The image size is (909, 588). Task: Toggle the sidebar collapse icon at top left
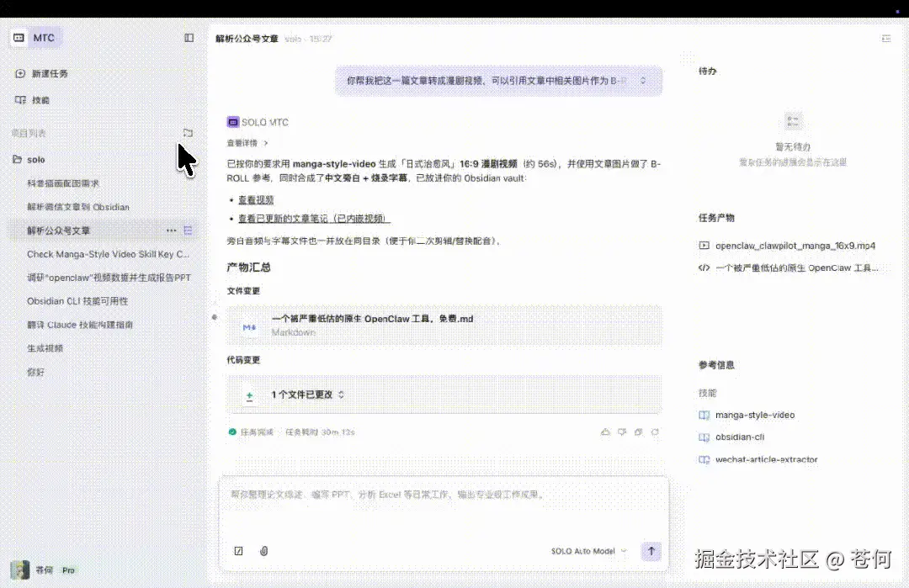tap(189, 38)
